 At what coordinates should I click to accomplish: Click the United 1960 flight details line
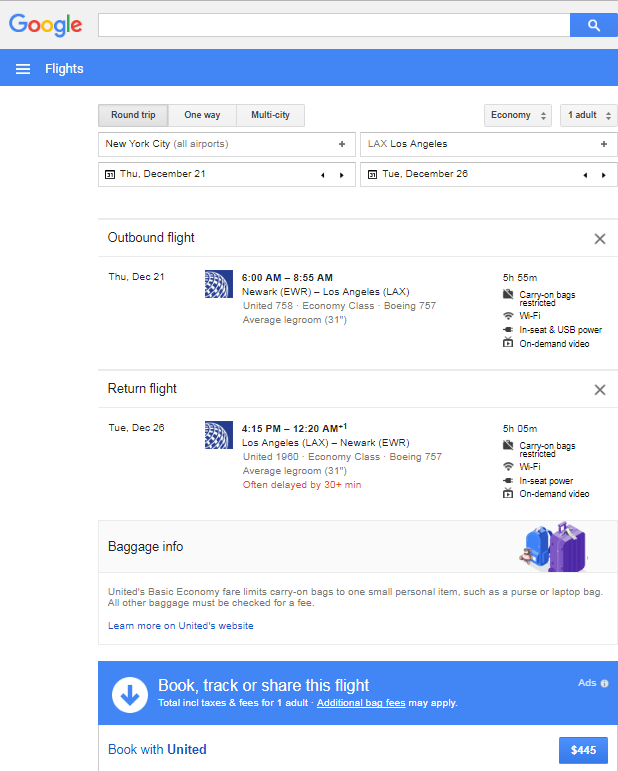(342, 457)
